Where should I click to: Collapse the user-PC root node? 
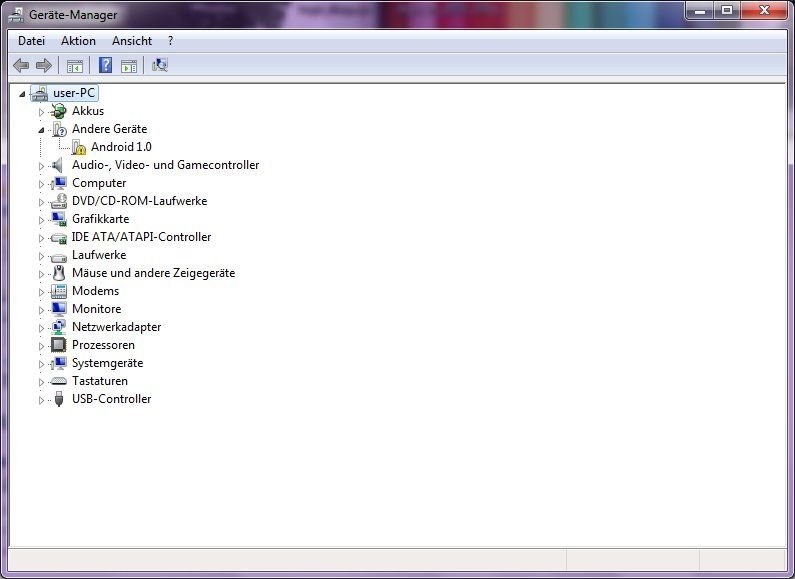[x=22, y=94]
